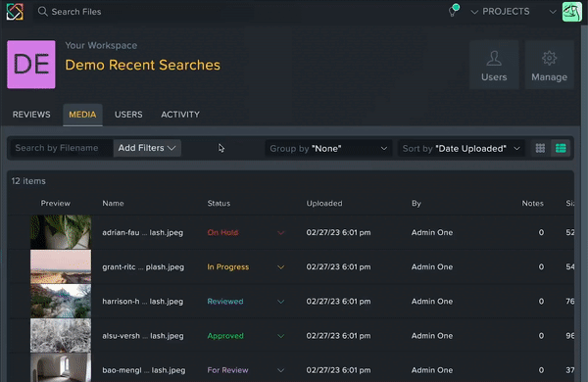Screen dimensions: 588x382
Task: Open the On Hold status dropdown
Action: (x=280, y=233)
